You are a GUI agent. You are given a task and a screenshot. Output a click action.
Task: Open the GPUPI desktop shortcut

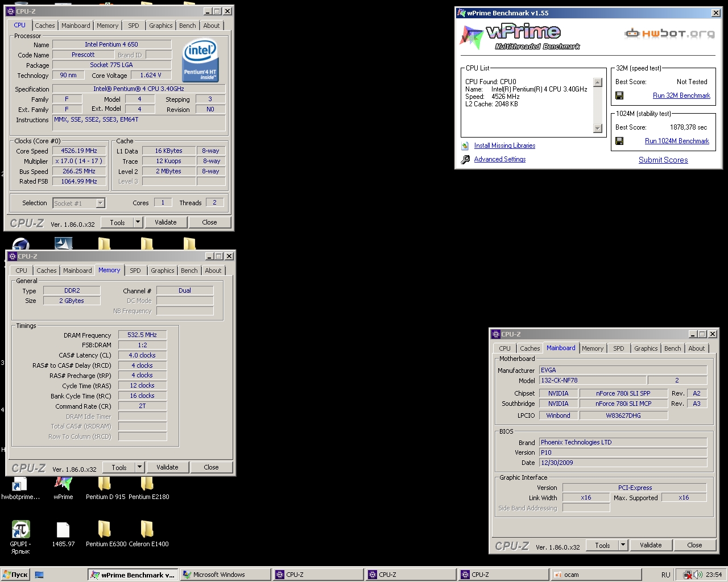click(20, 529)
